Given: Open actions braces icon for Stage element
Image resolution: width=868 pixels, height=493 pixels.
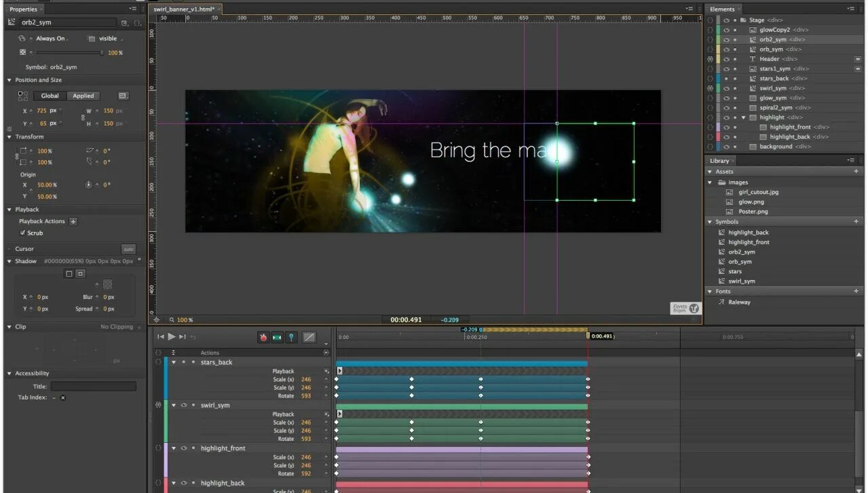Looking at the screenshot, I should 710,20.
